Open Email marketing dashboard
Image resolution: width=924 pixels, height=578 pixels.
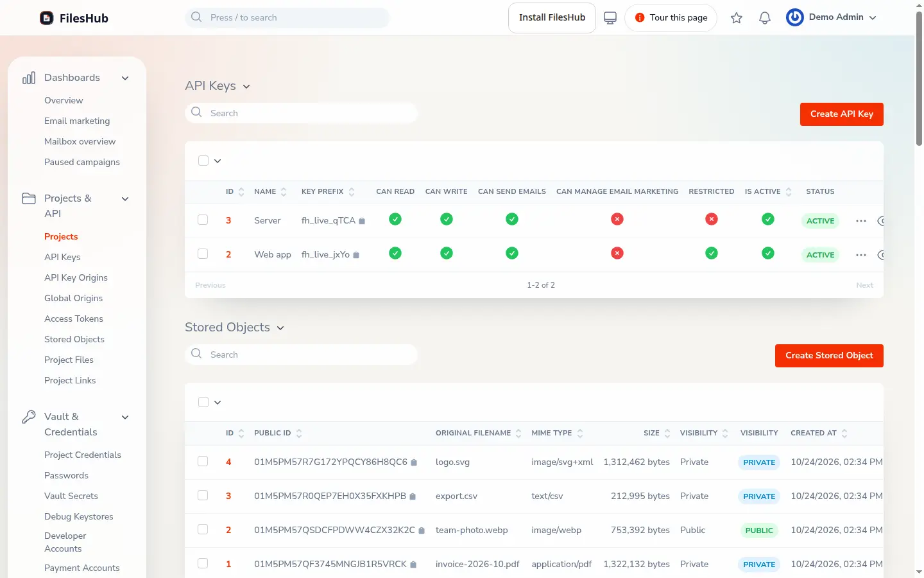77,121
